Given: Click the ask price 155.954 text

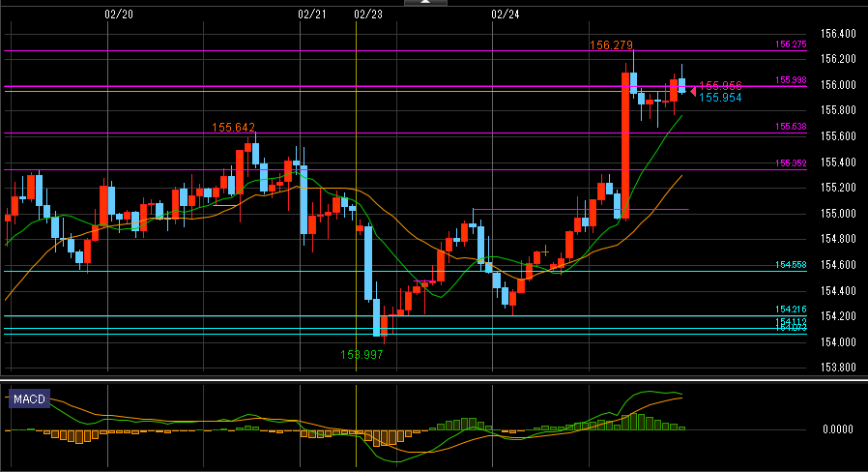Looking at the screenshot, I should click(720, 98).
